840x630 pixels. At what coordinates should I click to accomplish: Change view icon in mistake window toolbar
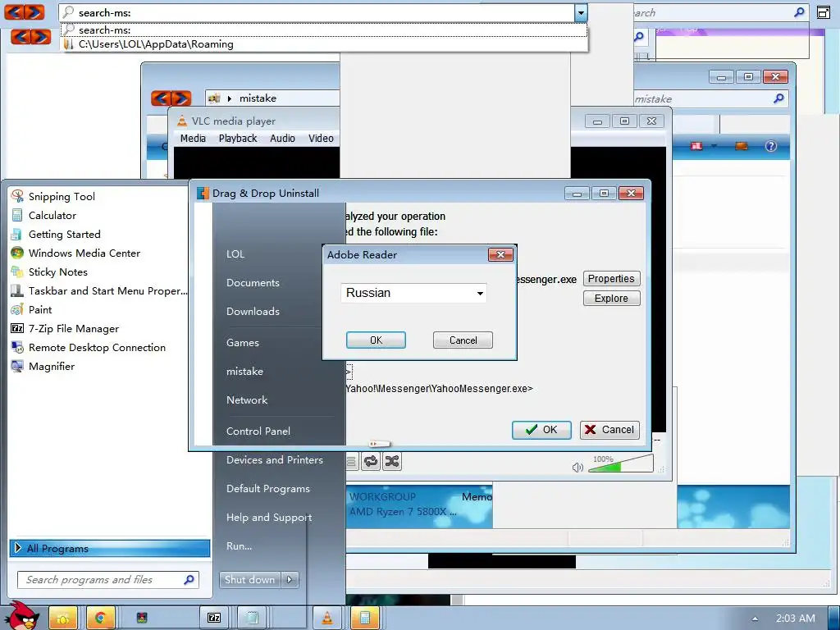pos(696,146)
